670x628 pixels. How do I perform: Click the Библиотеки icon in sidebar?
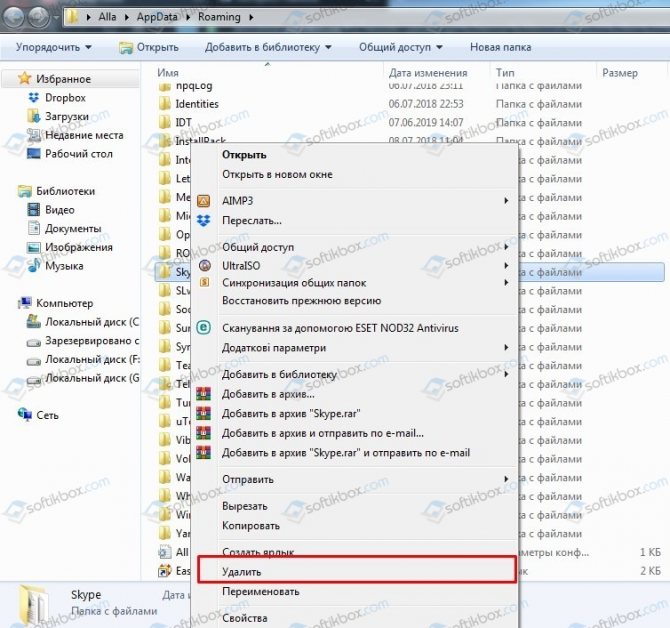(x=25, y=191)
